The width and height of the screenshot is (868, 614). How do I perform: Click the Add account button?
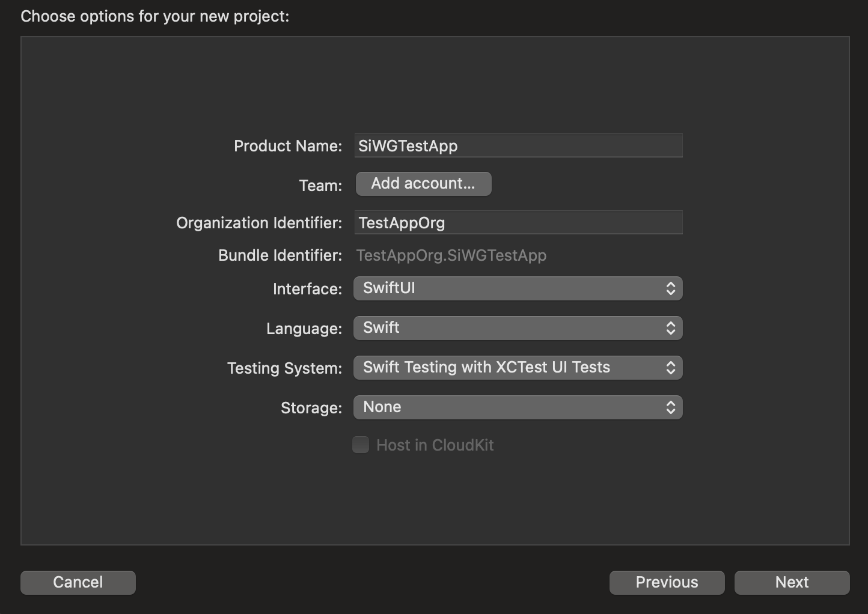click(423, 183)
